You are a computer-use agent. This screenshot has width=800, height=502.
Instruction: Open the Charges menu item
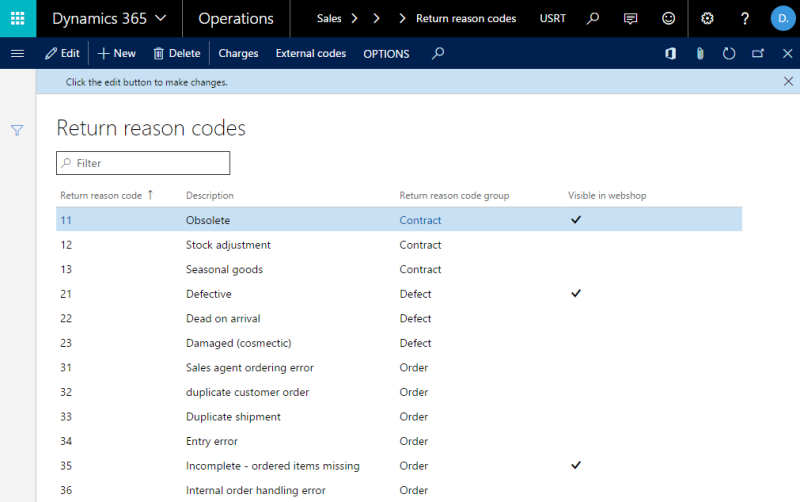click(238, 54)
